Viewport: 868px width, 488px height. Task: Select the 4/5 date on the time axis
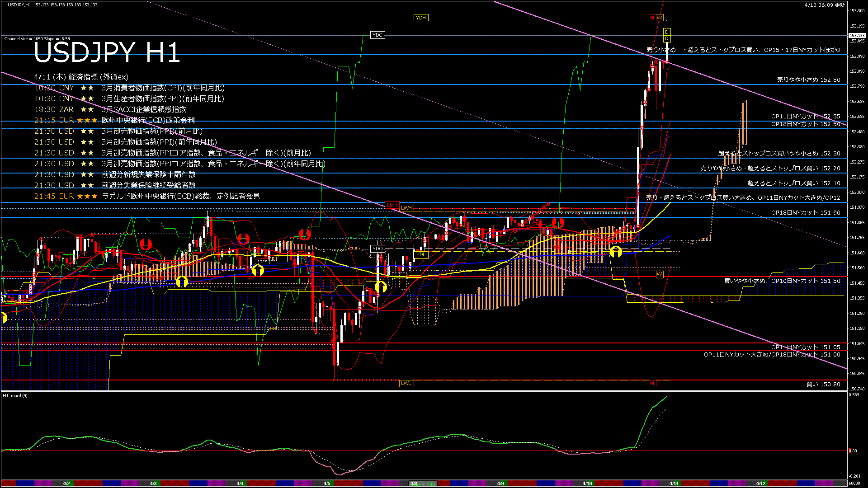tap(326, 483)
